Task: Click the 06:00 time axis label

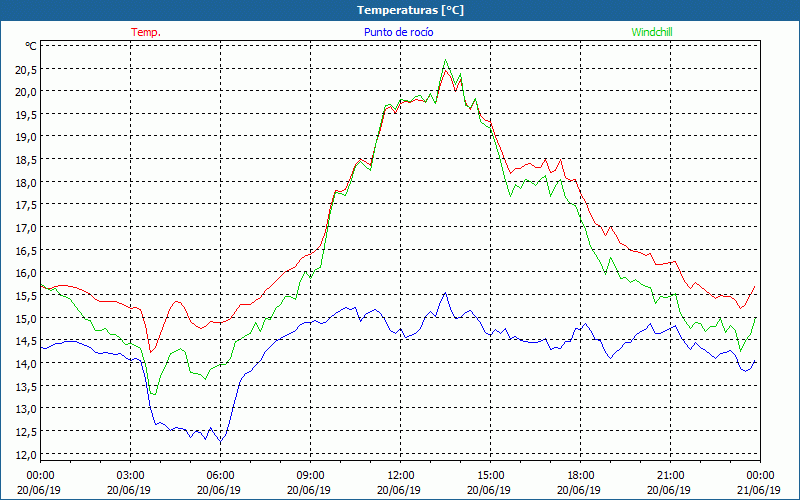Action: coord(220,475)
